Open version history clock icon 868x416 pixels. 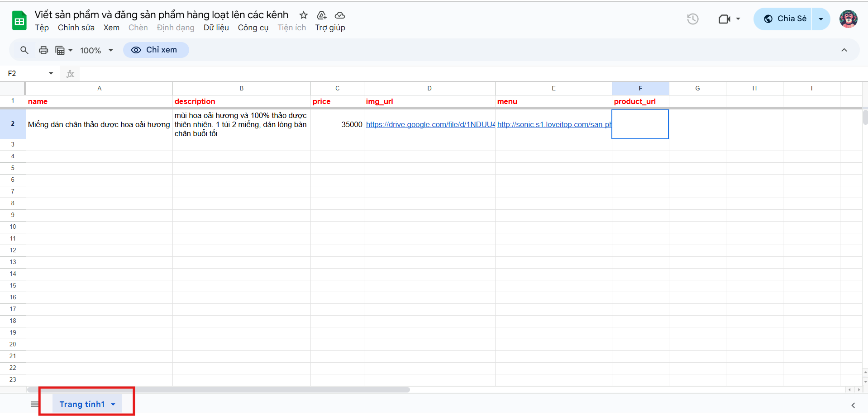(692, 19)
